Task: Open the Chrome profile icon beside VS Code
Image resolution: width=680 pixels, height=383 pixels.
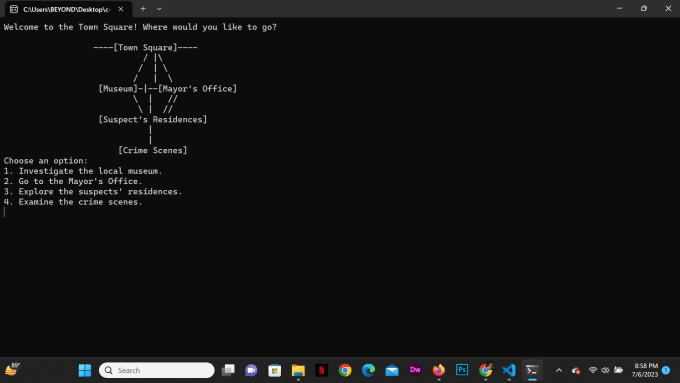Action: [486, 370]
